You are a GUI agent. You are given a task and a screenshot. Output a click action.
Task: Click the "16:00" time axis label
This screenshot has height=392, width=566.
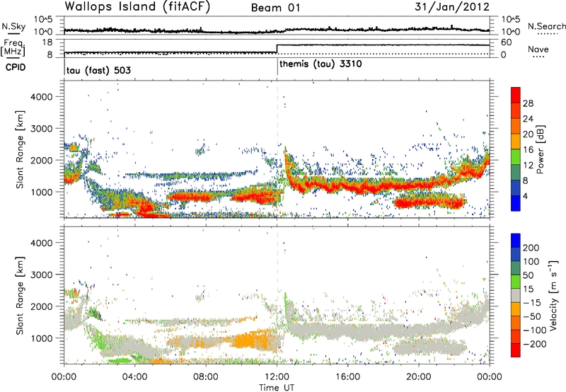pyautogui.click(x=347, y=377)
